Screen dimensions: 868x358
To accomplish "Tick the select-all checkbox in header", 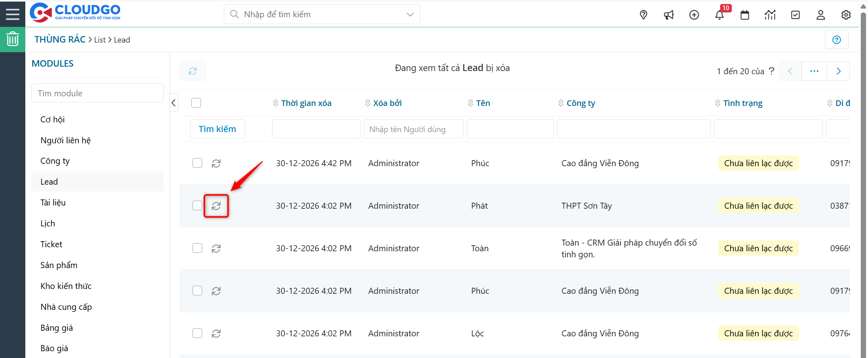I will [x=196, y=103].
